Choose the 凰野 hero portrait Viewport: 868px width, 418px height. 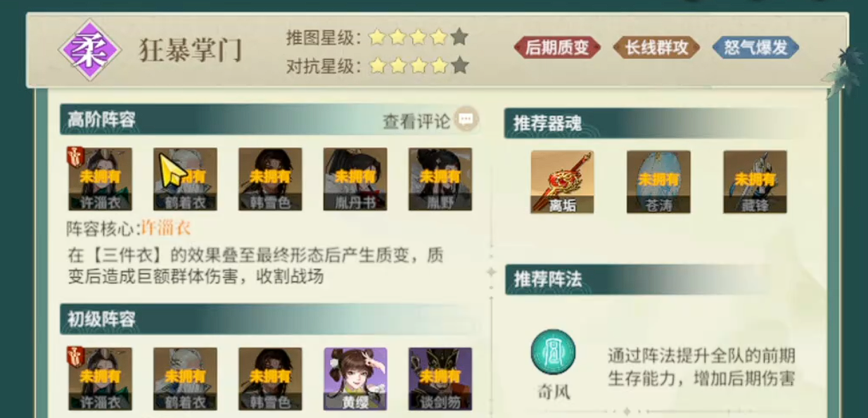pyautogui.click(x=440, y=179)
